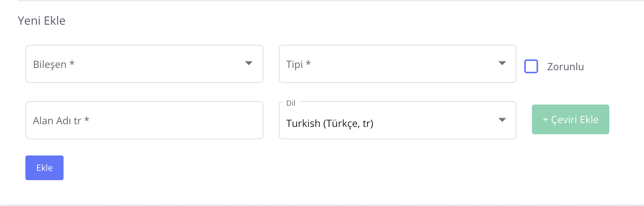
Task: Click the plus sign on Çeviri Ekle
Action: click(x=545, y=120)
